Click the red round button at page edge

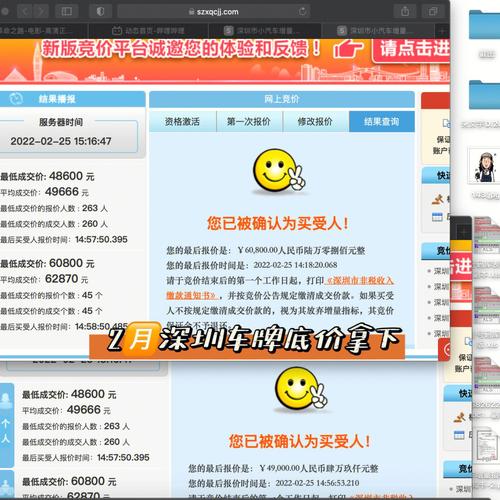(445, 350)
